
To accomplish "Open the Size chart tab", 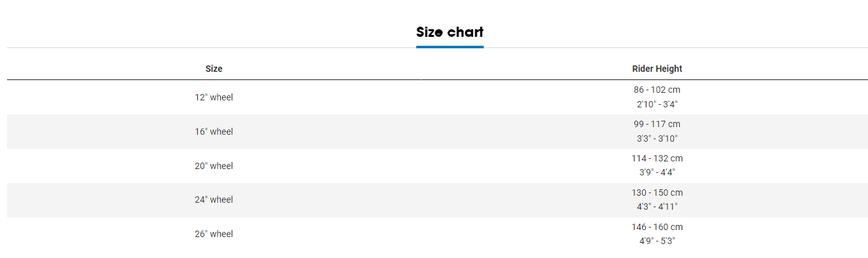I will coord(449,32).
